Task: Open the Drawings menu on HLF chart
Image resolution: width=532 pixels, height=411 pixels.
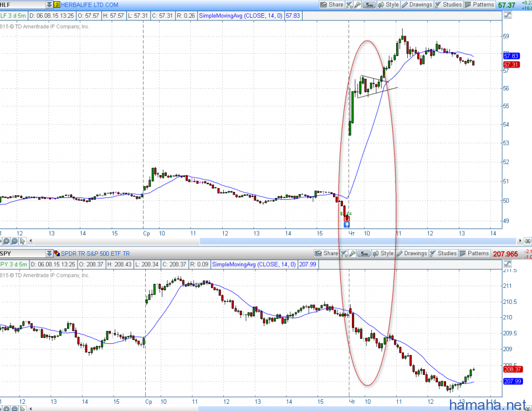Action: tap(417, 5)
